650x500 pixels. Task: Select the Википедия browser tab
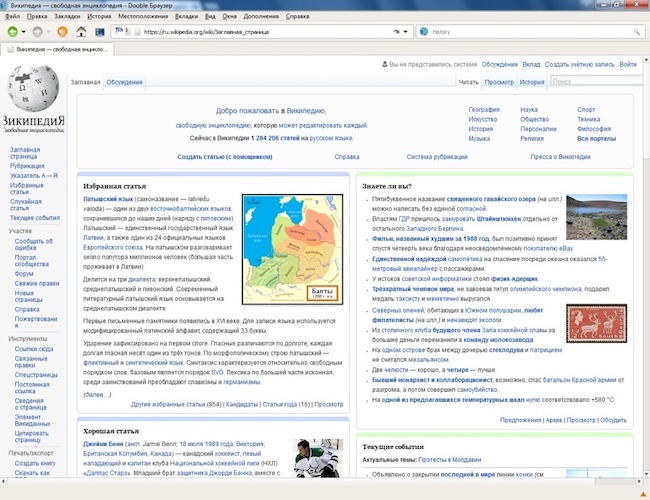[58, 49]
